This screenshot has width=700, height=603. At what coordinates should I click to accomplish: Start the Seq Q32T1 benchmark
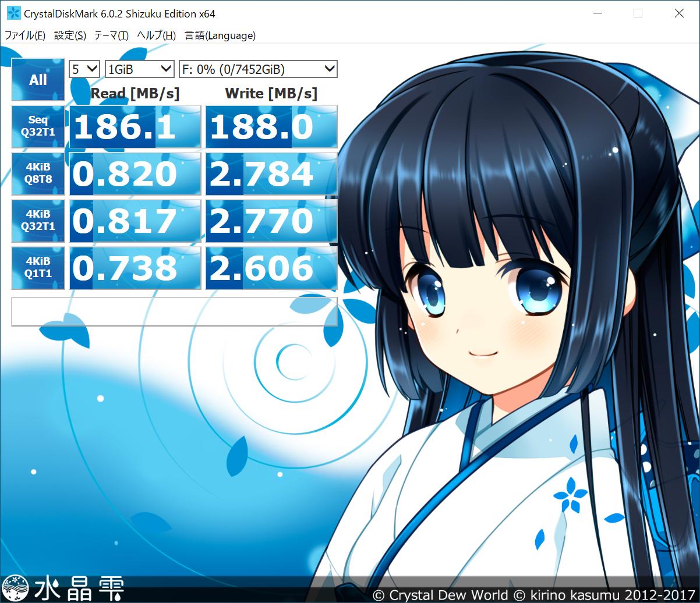coord(38,126)
